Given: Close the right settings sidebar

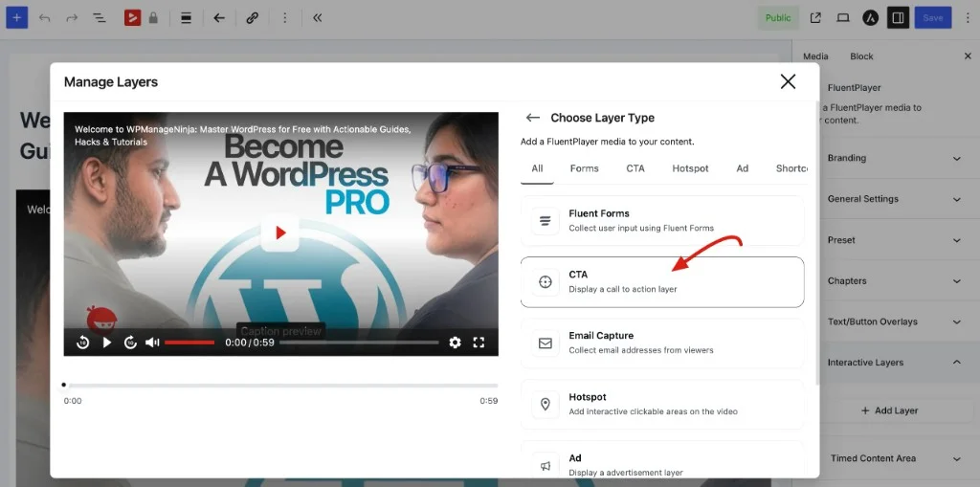Looking at the screenshot, I should (x=968, y=56).
